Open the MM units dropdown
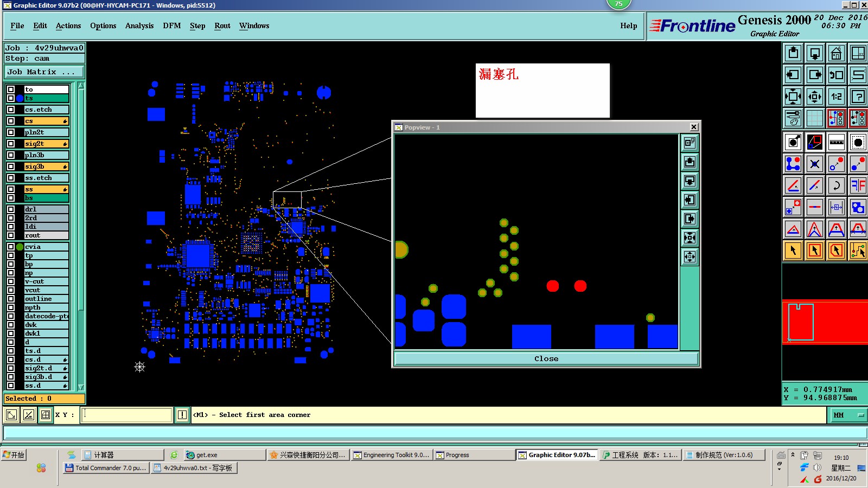This screenshot has width=868, height=488. point(848,415)
